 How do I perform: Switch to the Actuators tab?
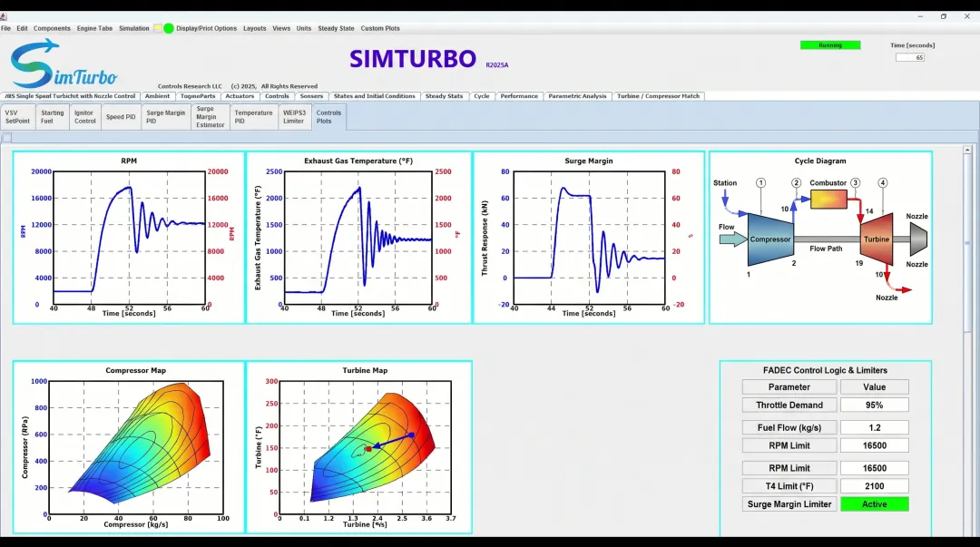pyautogui.click(x=240, y=96)
